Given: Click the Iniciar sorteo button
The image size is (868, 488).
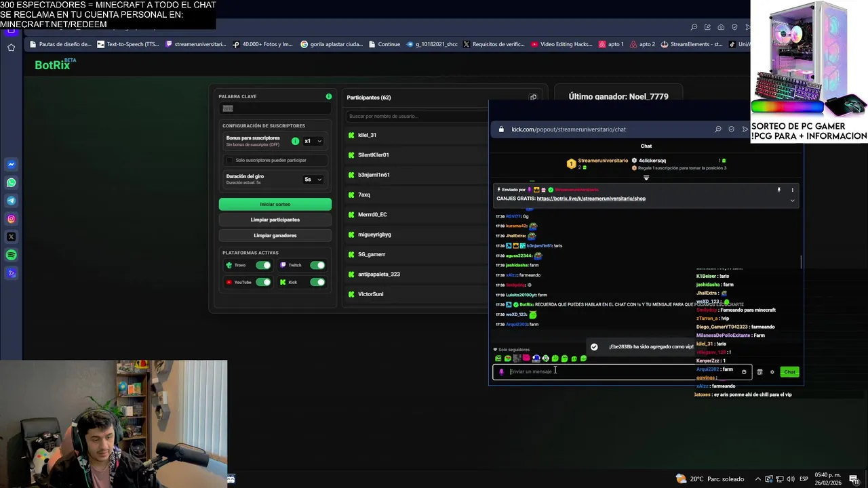Looking at the screenshot, I should (275, 204).
